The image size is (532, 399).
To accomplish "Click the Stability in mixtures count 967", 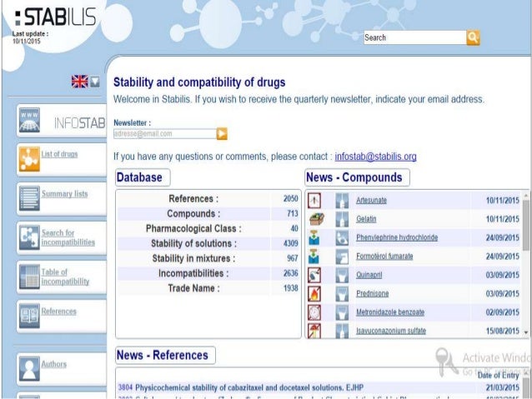I will [x=293, y=258].
